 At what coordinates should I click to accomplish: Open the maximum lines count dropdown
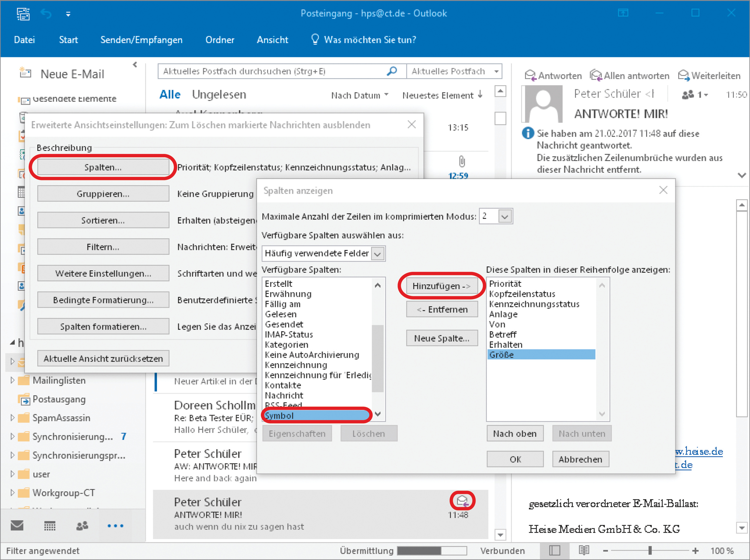point(505,216)
